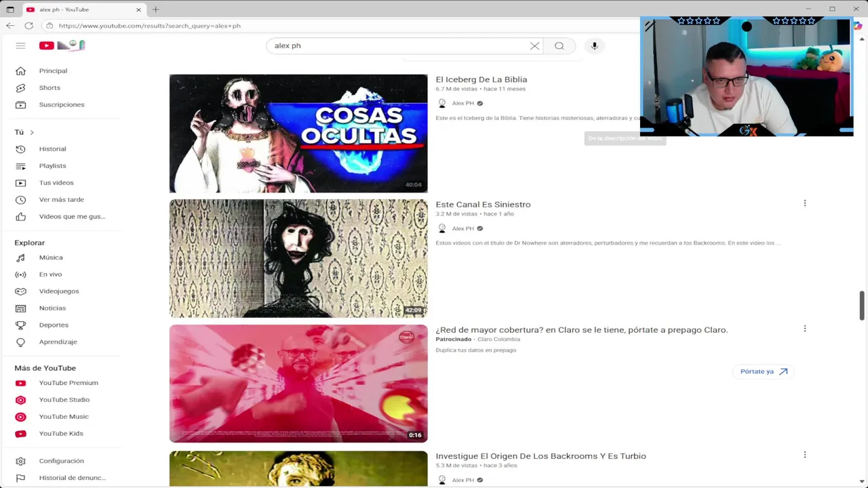Click title El Iceberg De La Biblia

(x=481, y=79)
